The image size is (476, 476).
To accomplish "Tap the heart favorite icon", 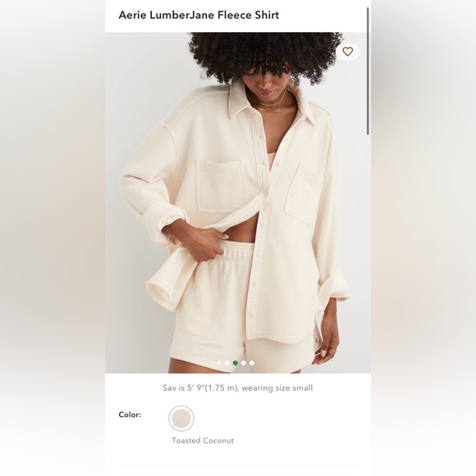I will (348, 52).
